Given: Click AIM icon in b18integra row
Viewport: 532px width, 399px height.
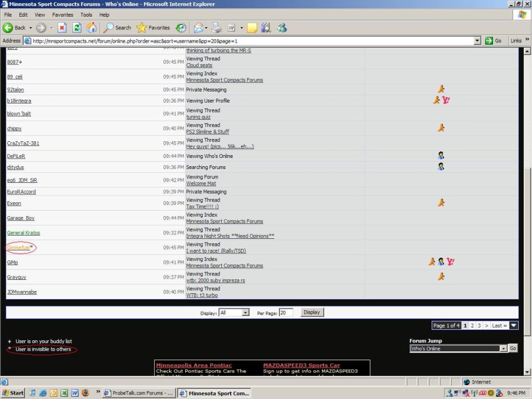Looking at the screenshot, I should (x=436, y=100).
